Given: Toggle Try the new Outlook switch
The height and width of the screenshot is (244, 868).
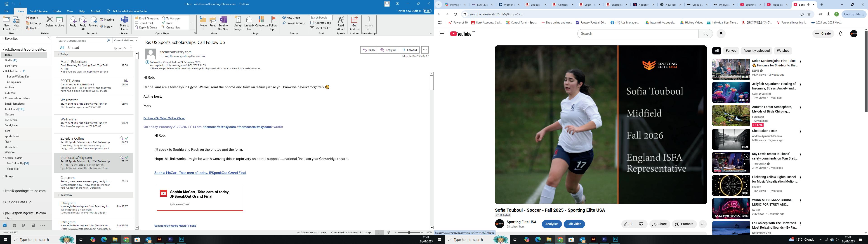Looking at the screenshot, I should click(x=427, y=11).
